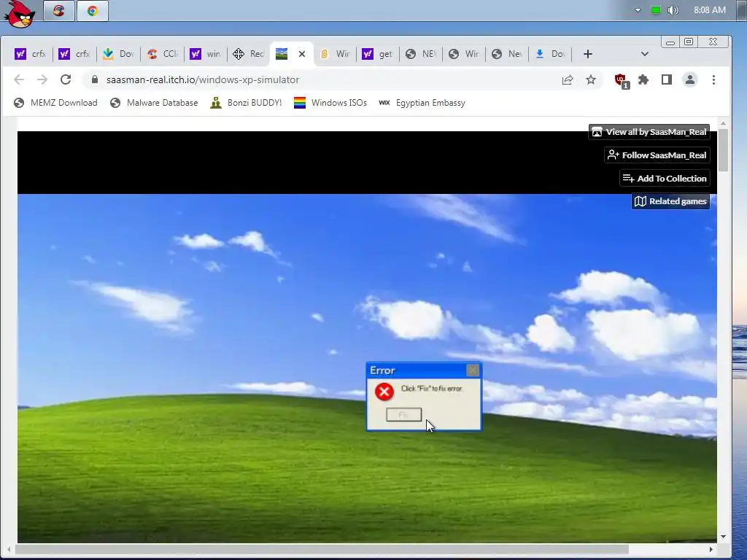The width and height of the screenshot is (747, 560).
Task: Click Add To Collection button
Action: (665, 178)
